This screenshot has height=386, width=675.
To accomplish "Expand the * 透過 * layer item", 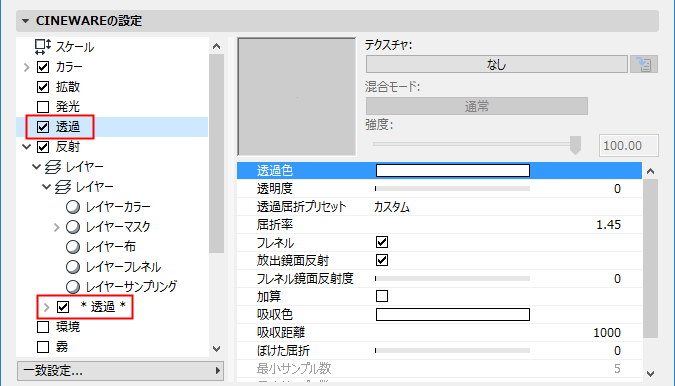I will [46, 307].
